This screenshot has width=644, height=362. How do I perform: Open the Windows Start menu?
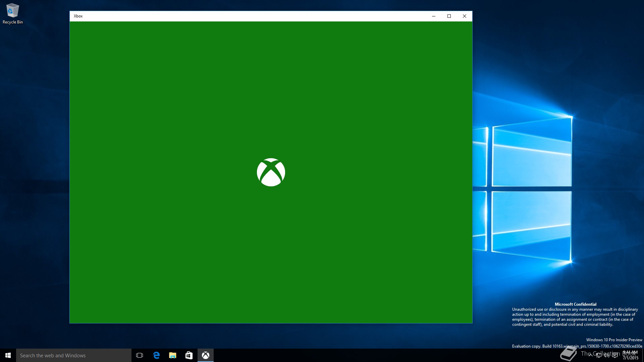click(x=8, y=355)
